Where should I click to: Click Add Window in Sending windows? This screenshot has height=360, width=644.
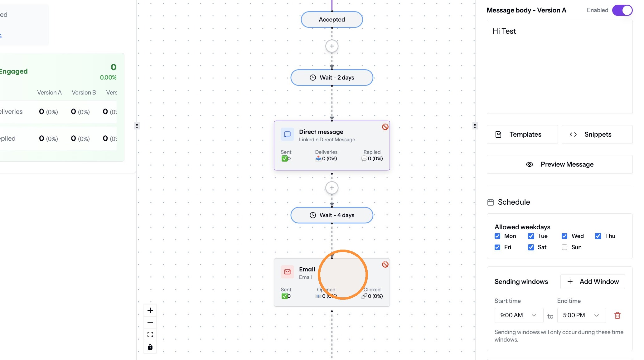point(593,282)
